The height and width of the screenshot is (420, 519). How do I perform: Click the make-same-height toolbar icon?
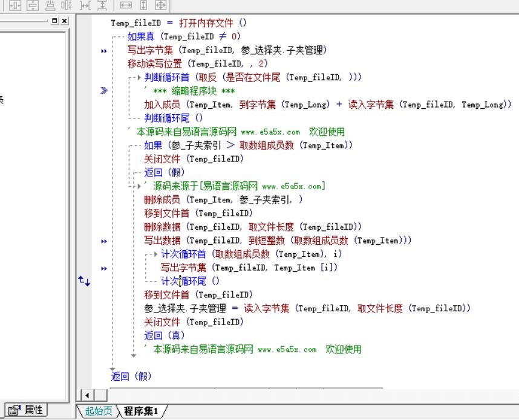[143, 5]
